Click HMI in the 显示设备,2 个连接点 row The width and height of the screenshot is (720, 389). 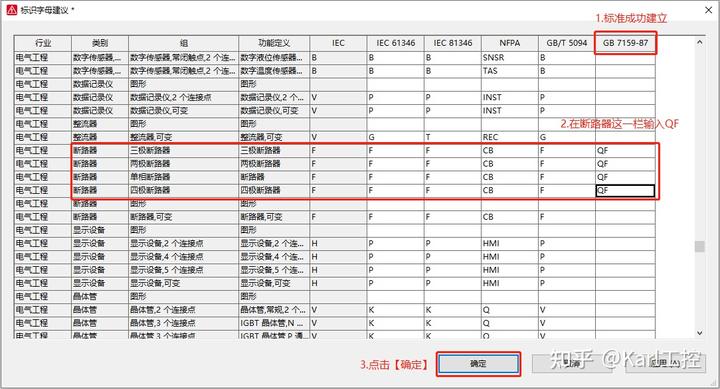click(x=510, y=243)
